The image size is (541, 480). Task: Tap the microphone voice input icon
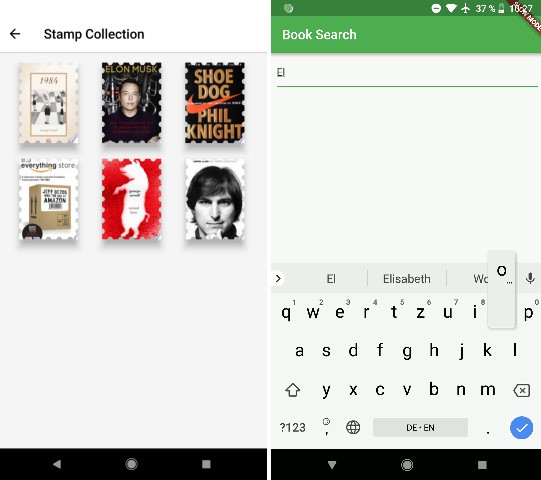[x=530, y=278]
